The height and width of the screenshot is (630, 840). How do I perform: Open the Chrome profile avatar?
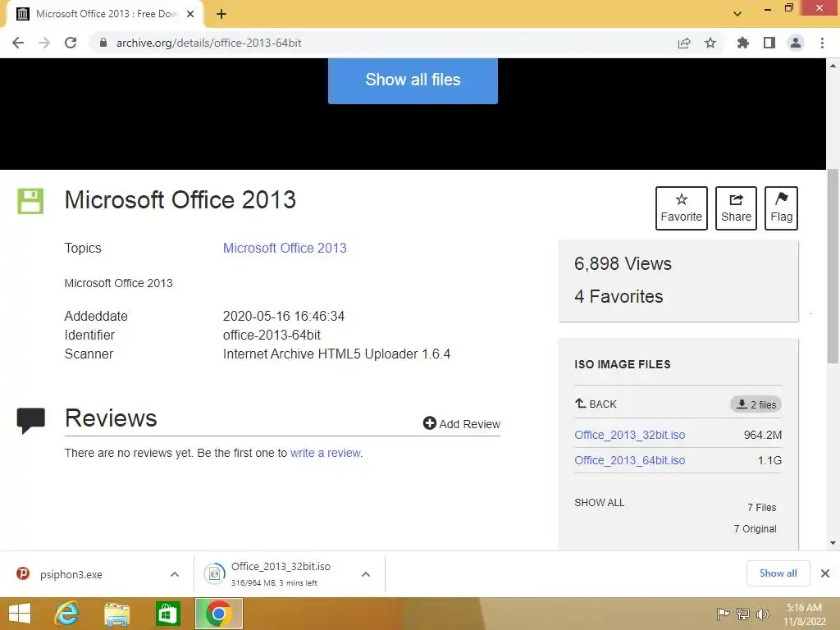pos(796,43)
